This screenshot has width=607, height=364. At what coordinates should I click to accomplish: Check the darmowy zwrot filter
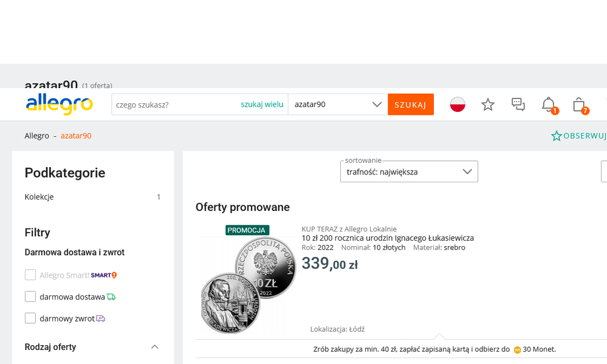pos(30,318)
